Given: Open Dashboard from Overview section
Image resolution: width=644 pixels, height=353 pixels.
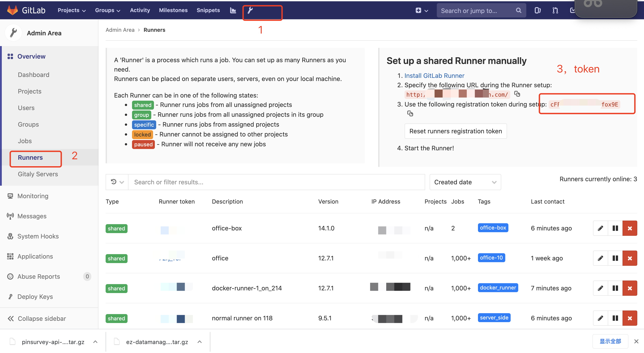Looking at the screenshot, I should (x=34, y=74).
